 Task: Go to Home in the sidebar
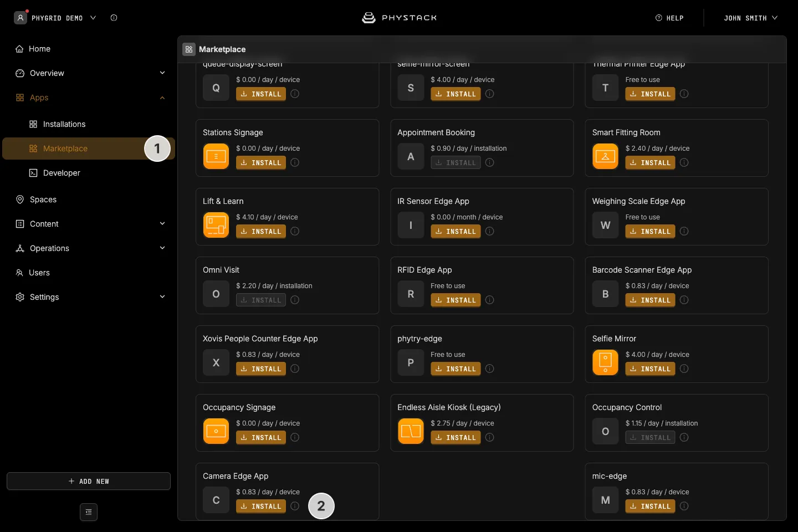[x=89, y=49]
